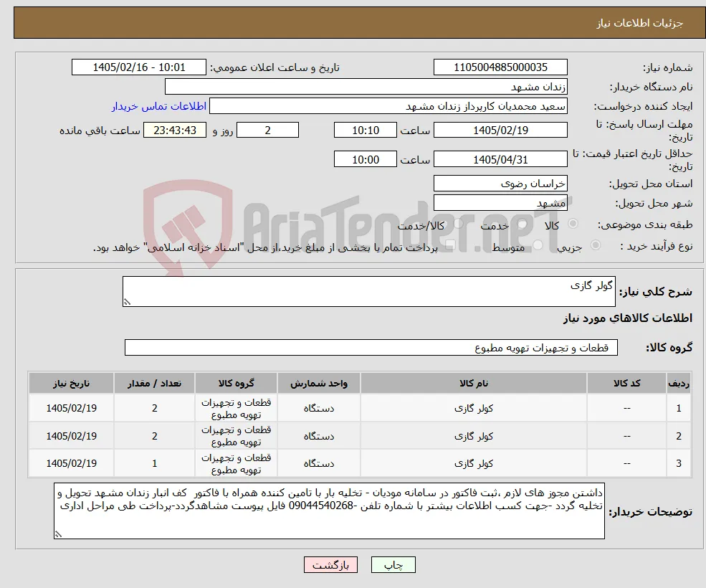The width and height of the screenshot is (706, 588).
Task: Click the date 1405/02/19 in row 2
Action: [x=71, y=436]
